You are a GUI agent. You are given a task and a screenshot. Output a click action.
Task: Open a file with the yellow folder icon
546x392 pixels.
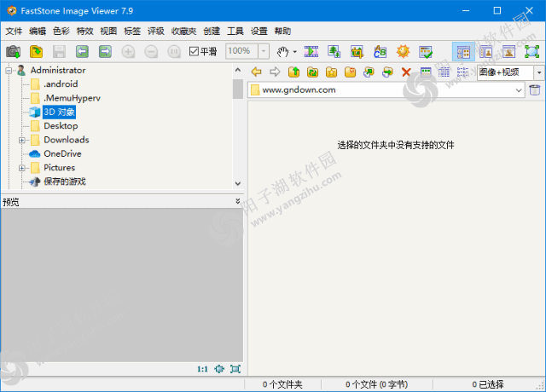click(x=36, y=52)
